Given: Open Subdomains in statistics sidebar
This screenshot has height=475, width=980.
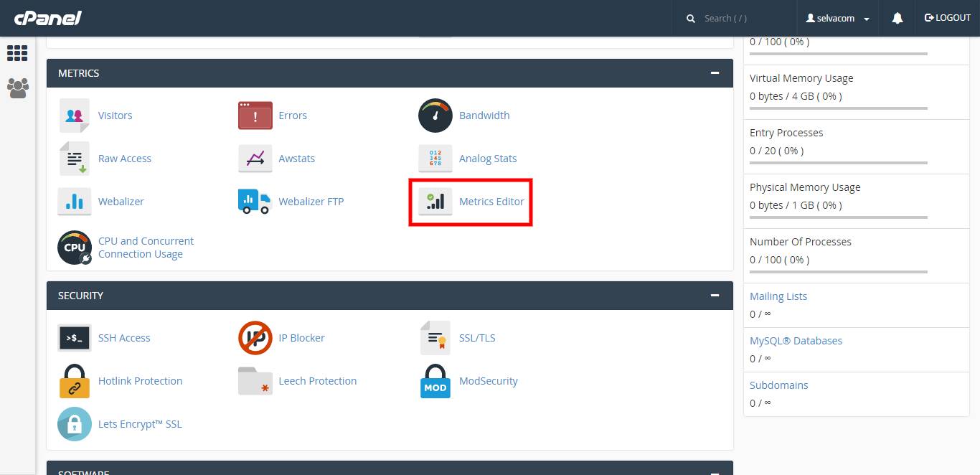Looking at the screenshot, I should (x=778, y=385).
